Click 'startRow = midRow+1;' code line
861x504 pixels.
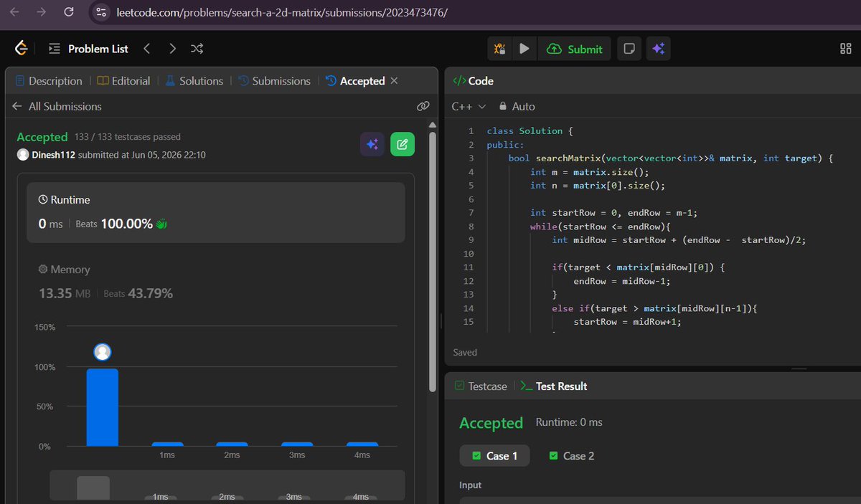point(627,321)
